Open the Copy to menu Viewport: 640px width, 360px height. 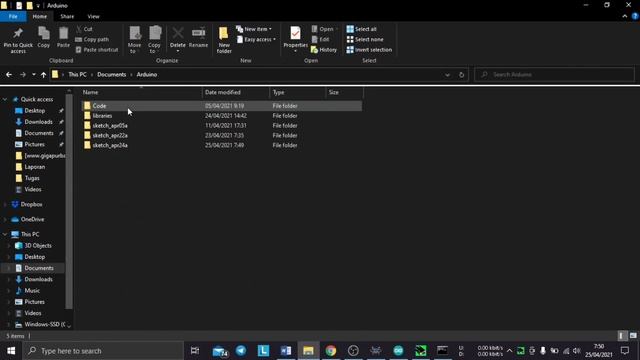click(154, 40)
